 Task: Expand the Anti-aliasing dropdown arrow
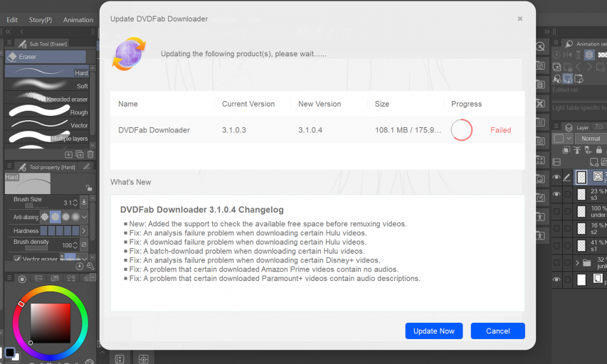84,217
